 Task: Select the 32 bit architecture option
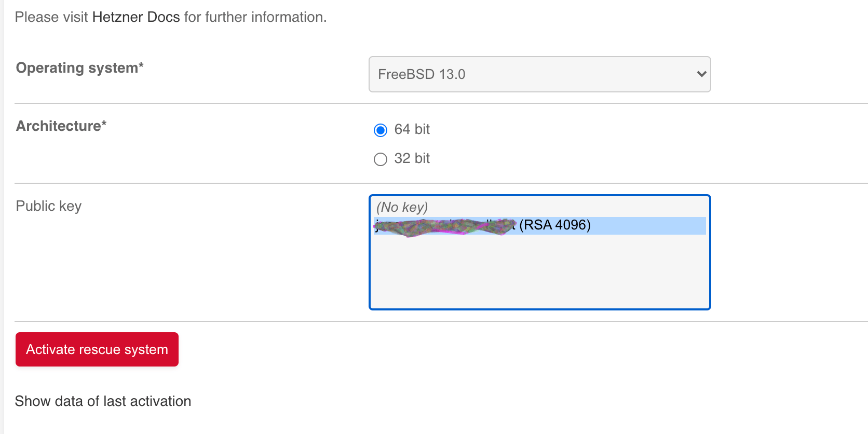(381, 159)
